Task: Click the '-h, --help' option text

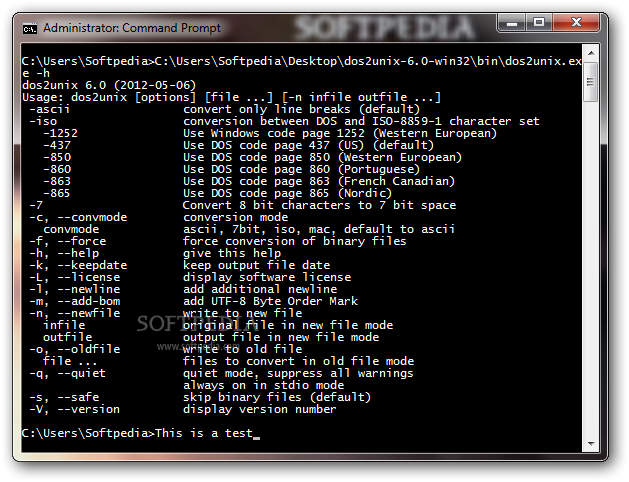Action: click(x=64, y=253)
